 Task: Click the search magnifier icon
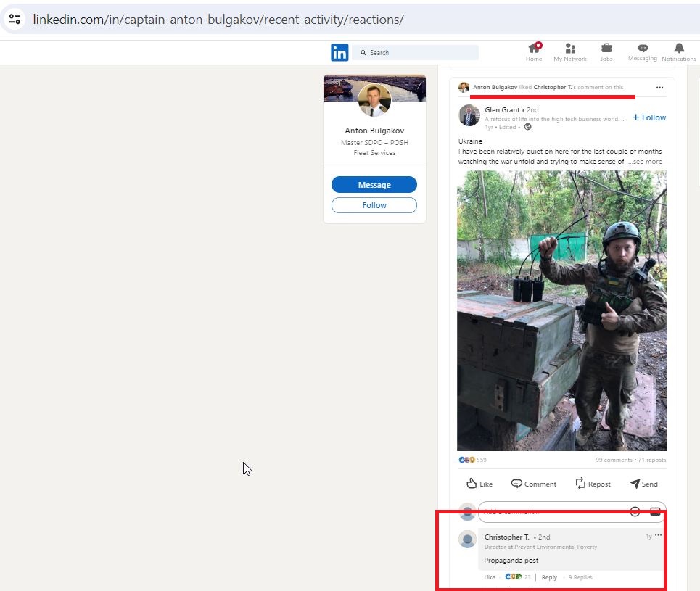coord(363,53)
